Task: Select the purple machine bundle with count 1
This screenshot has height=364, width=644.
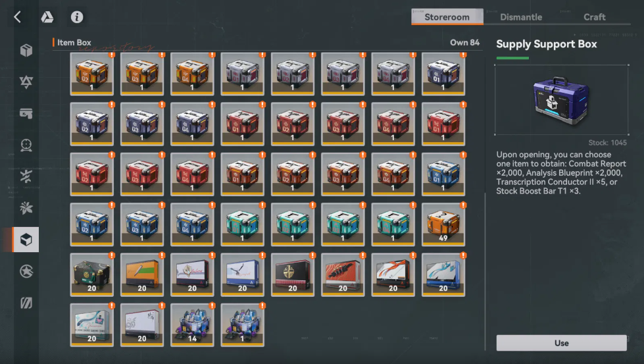Action: pos(242,325)
